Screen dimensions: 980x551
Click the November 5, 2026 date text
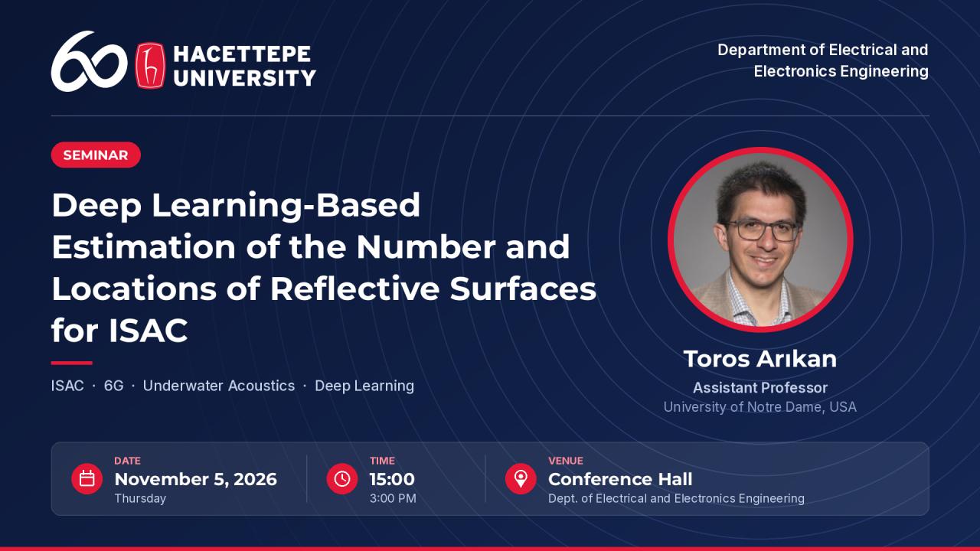click(x=196, y=480)
